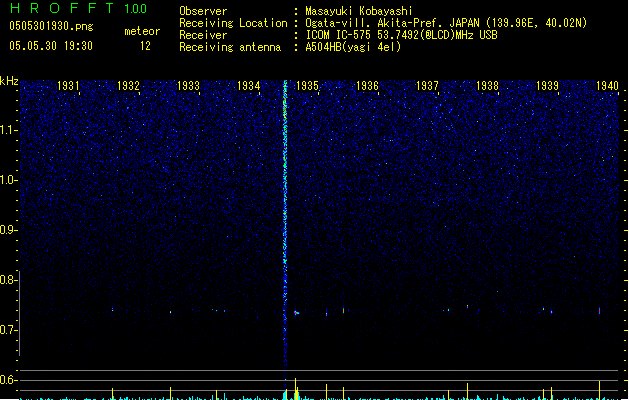The width and height of the screenshot is (629, 400).
Task: Click the 1.1 kHz frequency axis label
Action: 8,130
